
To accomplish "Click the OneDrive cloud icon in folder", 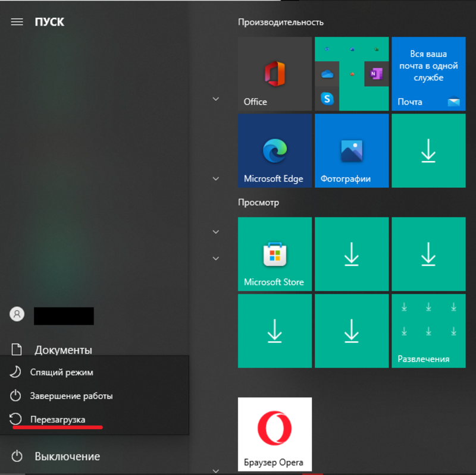I will pos(327,74).
